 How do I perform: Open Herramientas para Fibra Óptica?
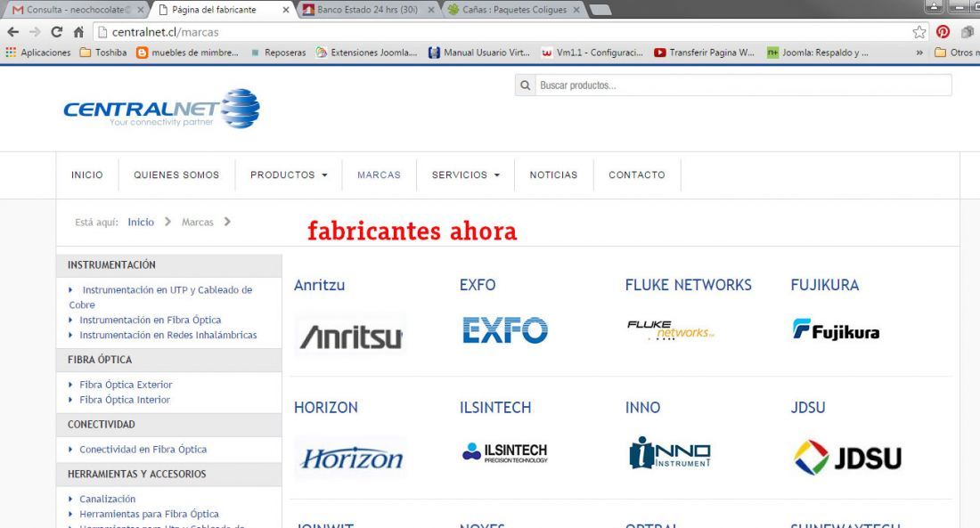(x=149, y=514)
